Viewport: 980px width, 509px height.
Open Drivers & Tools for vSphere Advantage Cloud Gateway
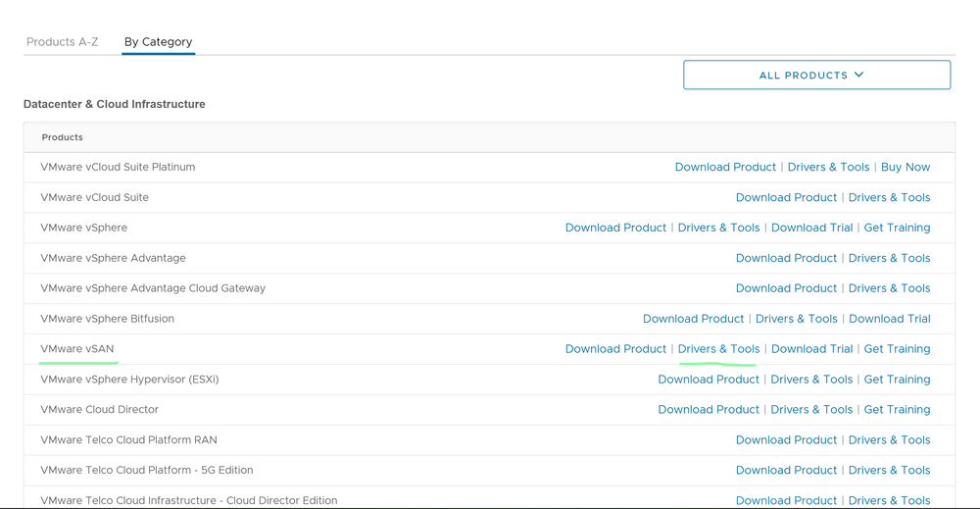tap(889, 288)
